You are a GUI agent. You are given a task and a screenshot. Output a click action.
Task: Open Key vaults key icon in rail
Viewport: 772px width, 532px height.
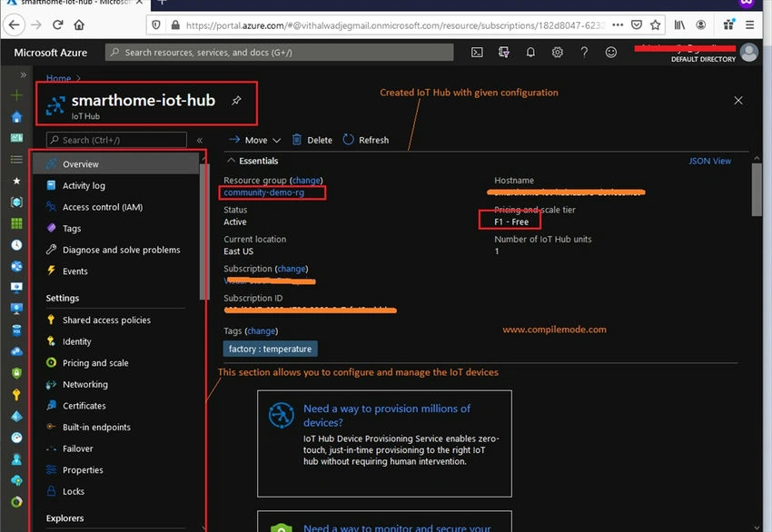[x=16, y=394]
